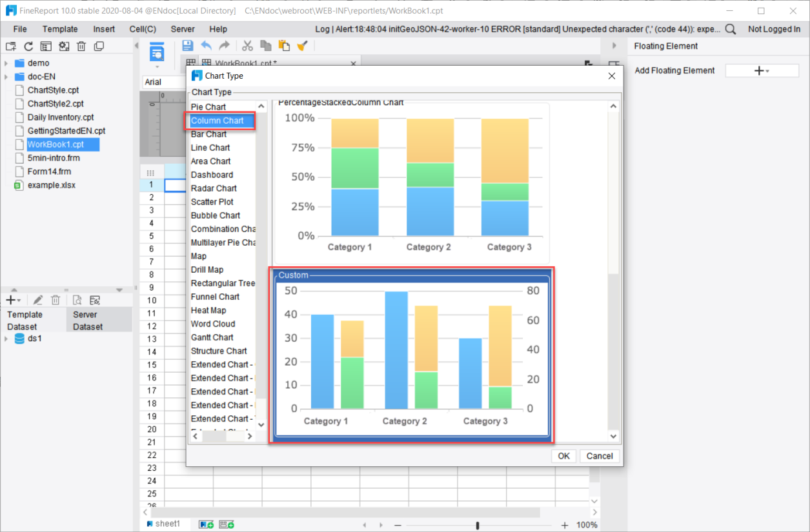810x532 pixels.
Task: Click the Preview dataset icon
Action: pos(77,300)
